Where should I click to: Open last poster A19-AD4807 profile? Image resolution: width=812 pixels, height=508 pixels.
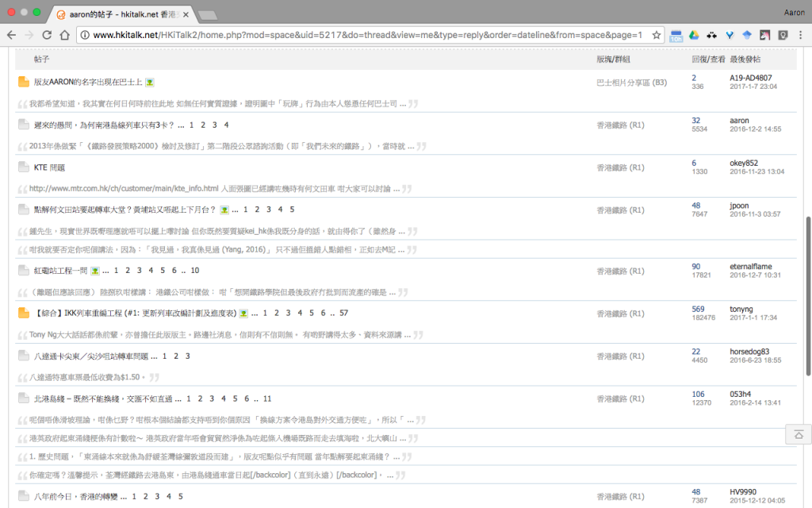750,78
